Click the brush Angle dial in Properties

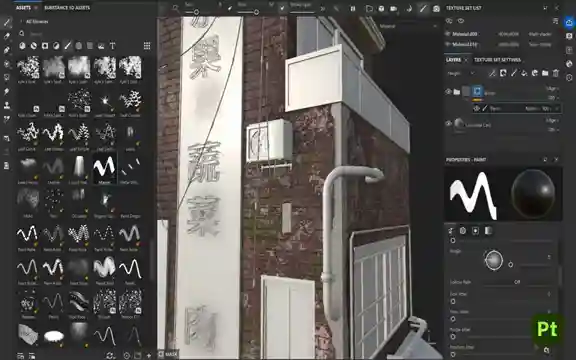(x=494, y=260)
